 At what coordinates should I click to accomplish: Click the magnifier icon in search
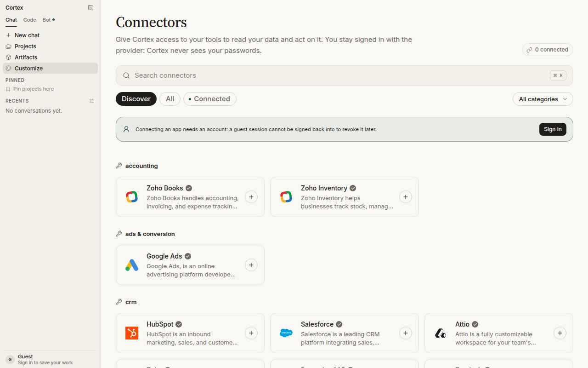(x=126, y=75)
